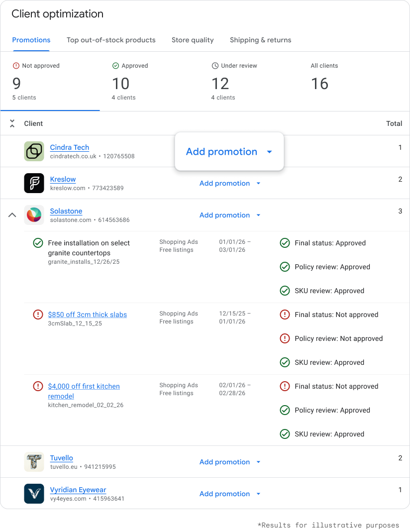Click the Vyridian Eyewear logo icon

click(x=34, y=494)
